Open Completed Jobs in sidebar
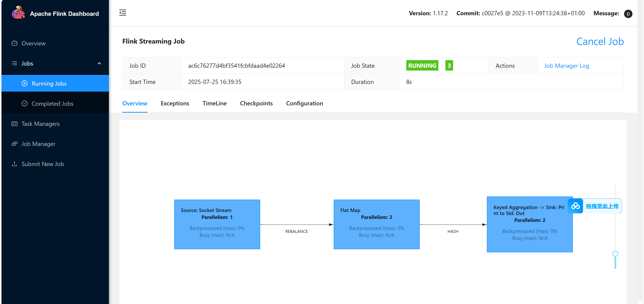The width and height of the screenshot is (644, 304). pyautogui.click(x=55, y=104)
